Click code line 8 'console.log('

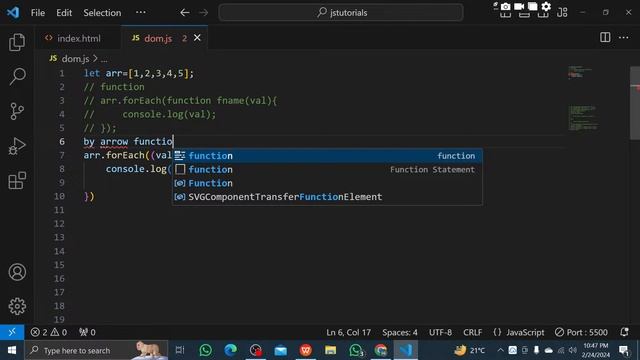[139, 169]
